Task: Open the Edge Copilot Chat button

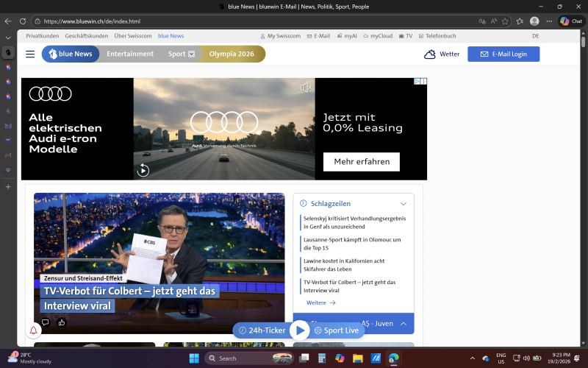Action: 574,21
